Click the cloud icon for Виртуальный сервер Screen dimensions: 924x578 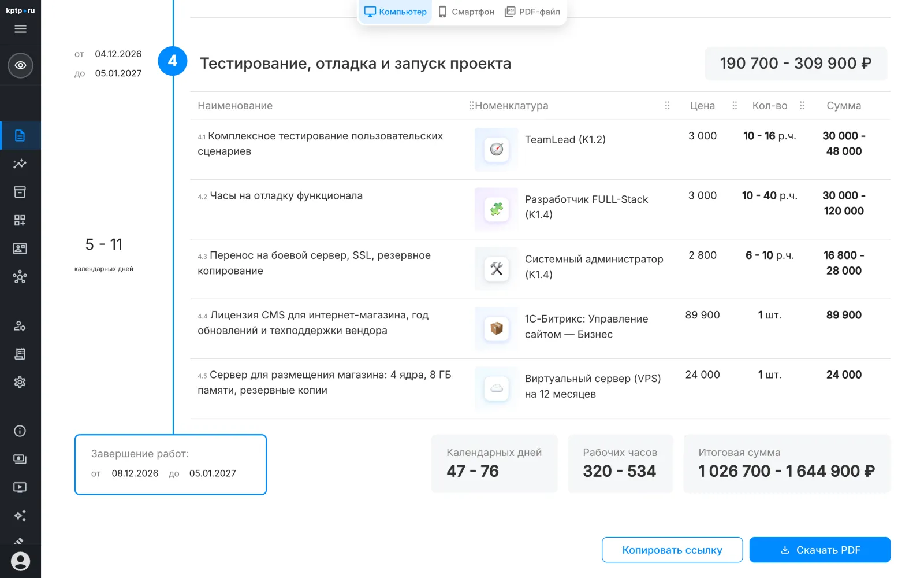click(x=497, y=388)
